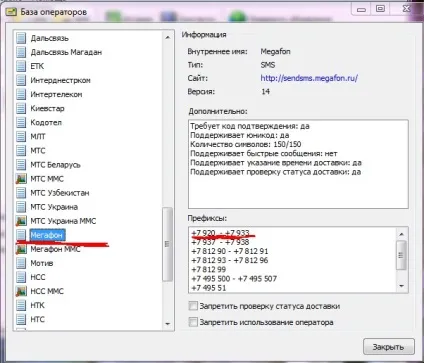Click prefix range +7 495 500 - +7 495 507
Image resolution: width=424 pixels, height=363 pixels.
click(234, 278)
